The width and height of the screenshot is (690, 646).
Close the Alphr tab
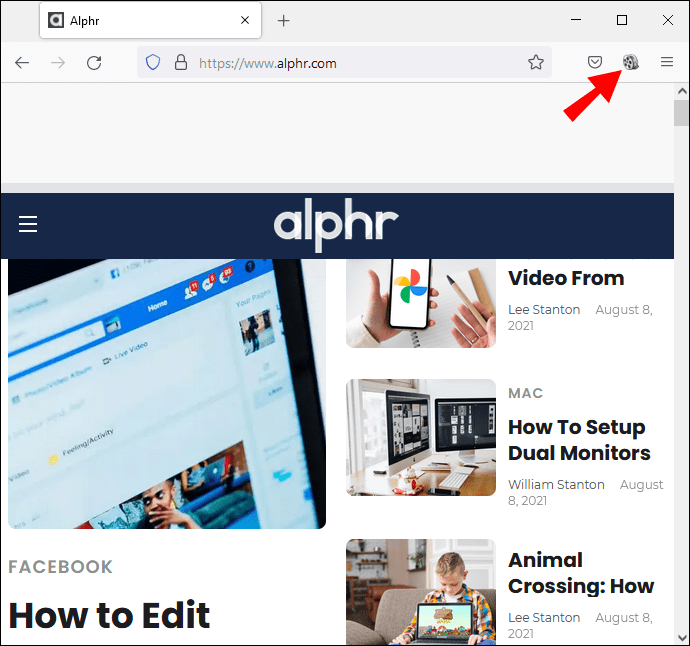point(245,20)
